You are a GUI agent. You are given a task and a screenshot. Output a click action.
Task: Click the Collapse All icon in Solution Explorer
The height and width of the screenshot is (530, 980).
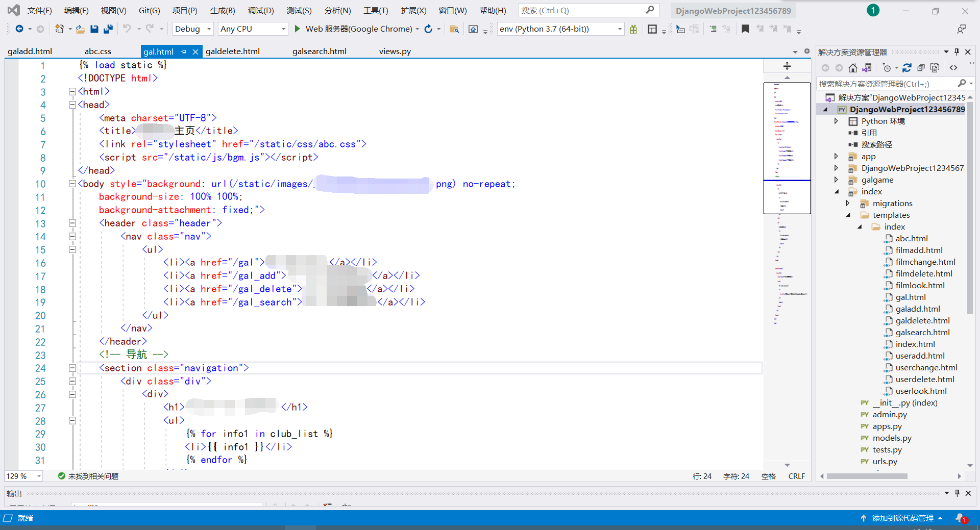921,68
